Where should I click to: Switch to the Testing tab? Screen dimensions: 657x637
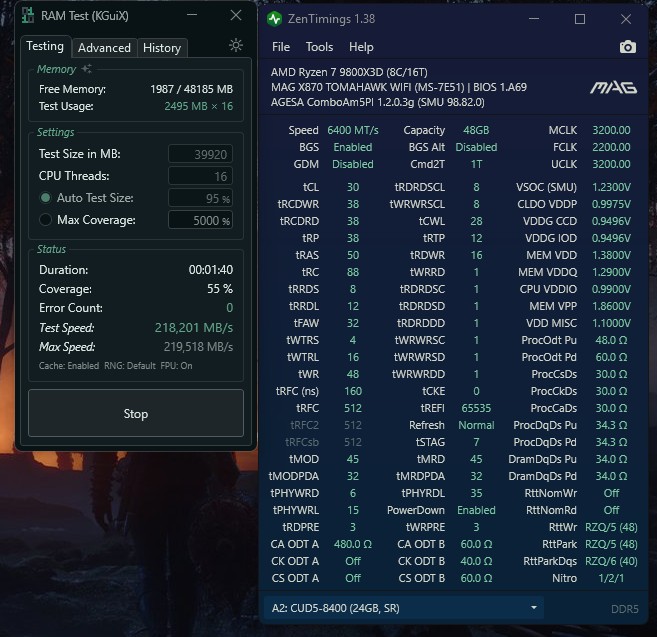click(45, 46)
